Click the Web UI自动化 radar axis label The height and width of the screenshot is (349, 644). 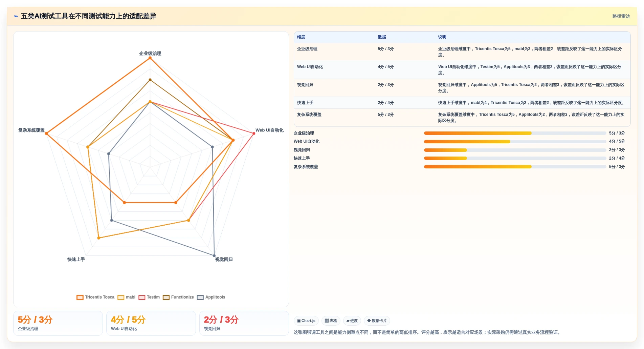tap(269, 130)
